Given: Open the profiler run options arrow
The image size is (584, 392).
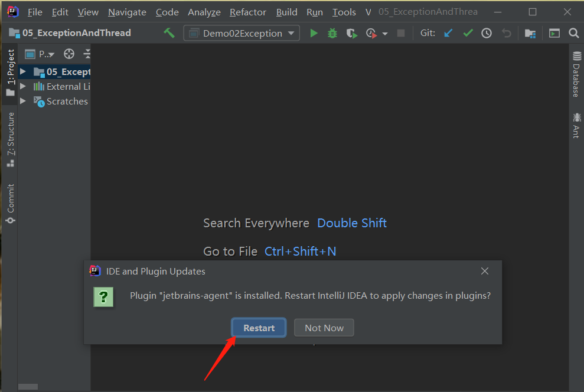Looking at the screenshot, I should [x=385, y=34].
